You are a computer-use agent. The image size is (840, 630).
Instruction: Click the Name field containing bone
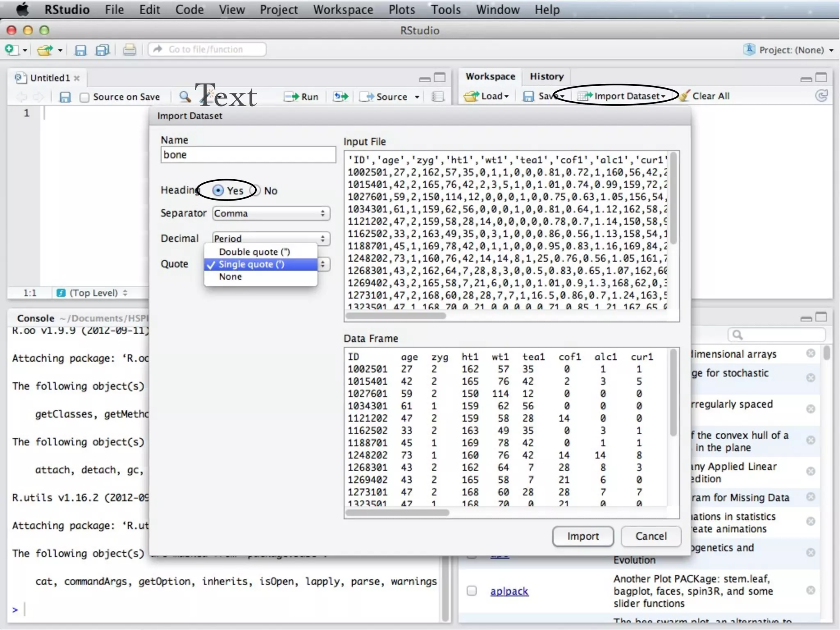[x=248, y=155]
